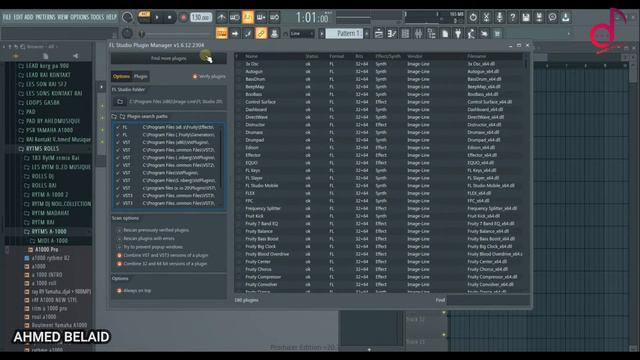The image size is (640, 360).
Task: Open the browser view icon
Action: 431,33
